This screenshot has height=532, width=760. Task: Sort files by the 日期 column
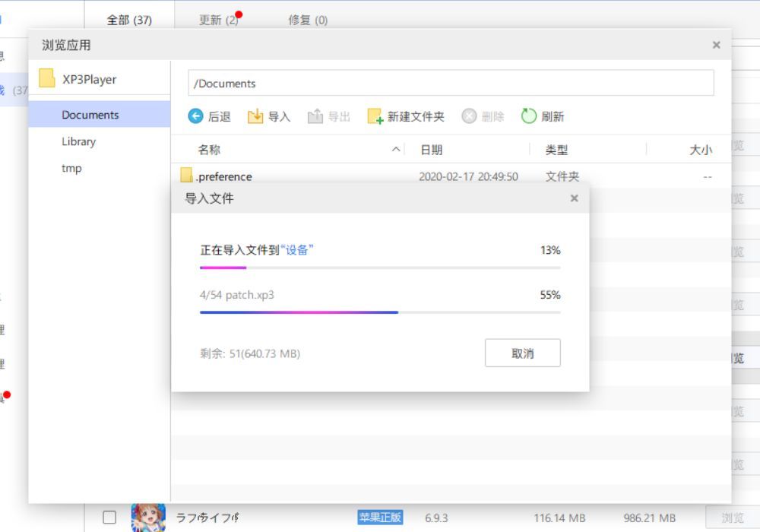point(431,150)
